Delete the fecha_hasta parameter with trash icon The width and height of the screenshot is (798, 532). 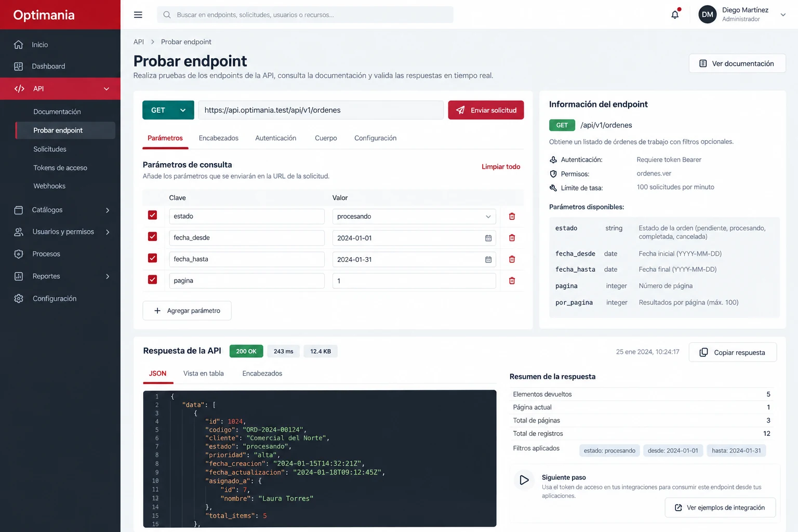[512, 259]
